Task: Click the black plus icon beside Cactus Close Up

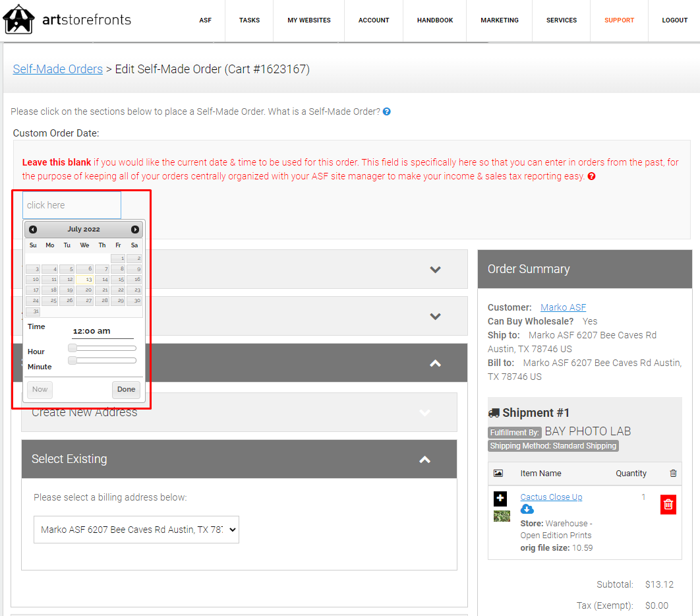Action: (x=500, y=499)
